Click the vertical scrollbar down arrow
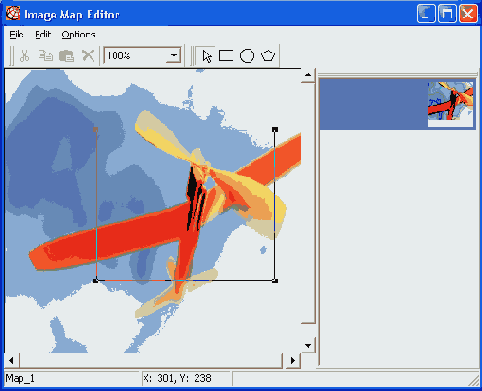This screenshot has width=482, height=391. pos(308,346)
